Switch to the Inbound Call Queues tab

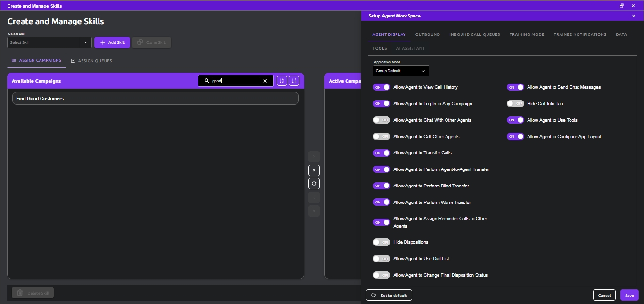[x=475, y=34]
